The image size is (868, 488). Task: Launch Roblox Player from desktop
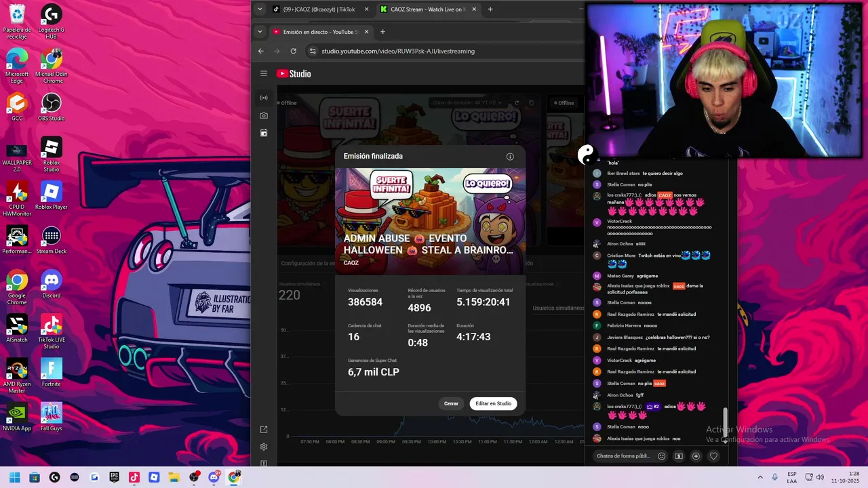tap(51, 196)
